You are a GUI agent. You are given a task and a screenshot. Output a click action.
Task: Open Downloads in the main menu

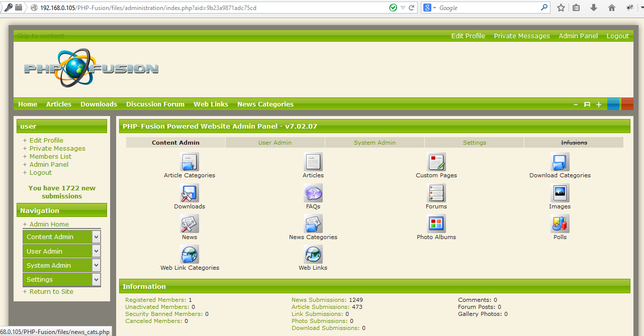click(99, 104)
